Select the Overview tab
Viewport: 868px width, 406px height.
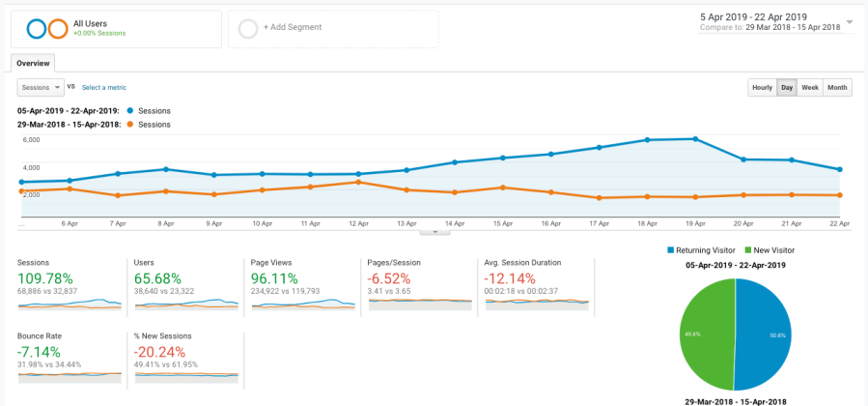(33, 64)
